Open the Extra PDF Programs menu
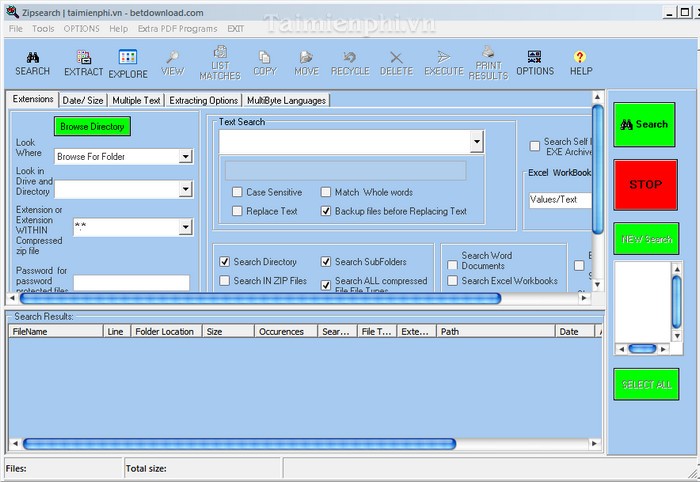700x482 pixels. pos(176,29)
